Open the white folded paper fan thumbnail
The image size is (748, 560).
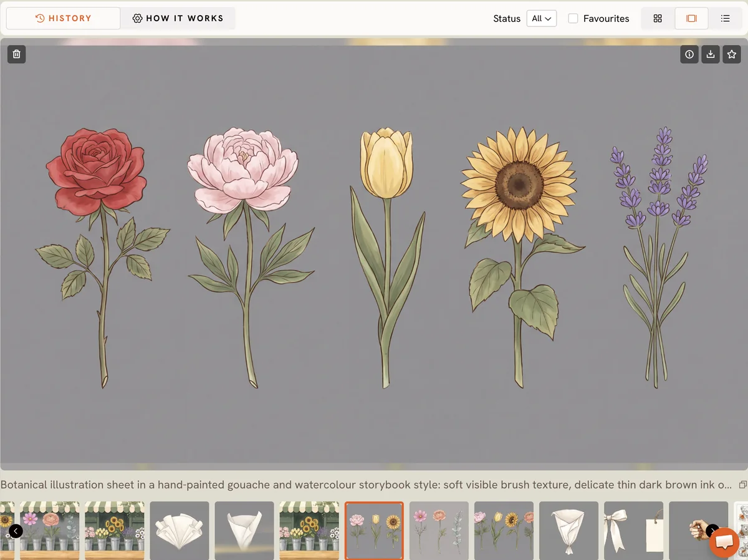click(x=180, y=531)
